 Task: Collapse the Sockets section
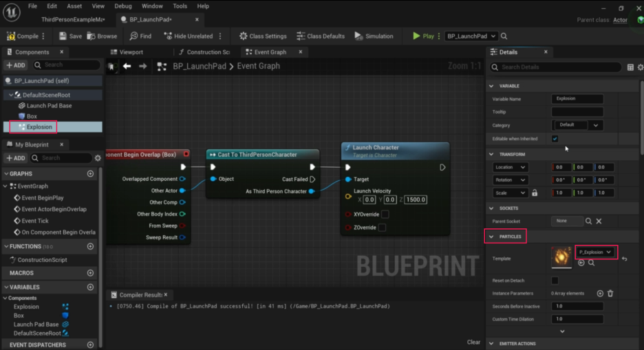(492, 208)
